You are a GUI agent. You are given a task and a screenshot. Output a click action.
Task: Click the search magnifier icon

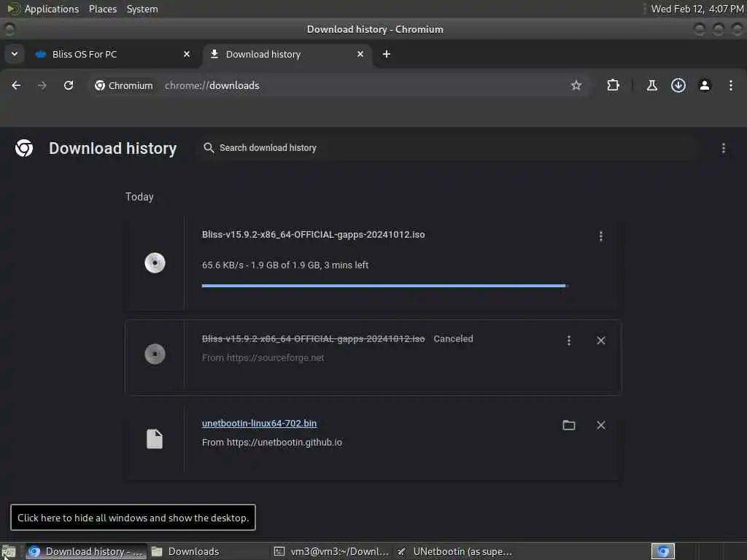pos(209,147)
